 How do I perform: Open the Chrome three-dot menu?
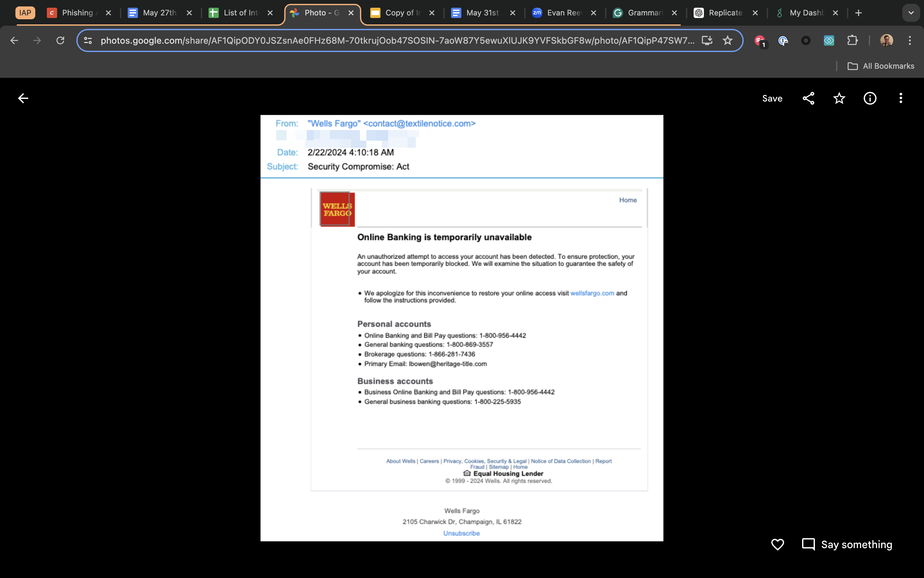[x=910, y=40]
